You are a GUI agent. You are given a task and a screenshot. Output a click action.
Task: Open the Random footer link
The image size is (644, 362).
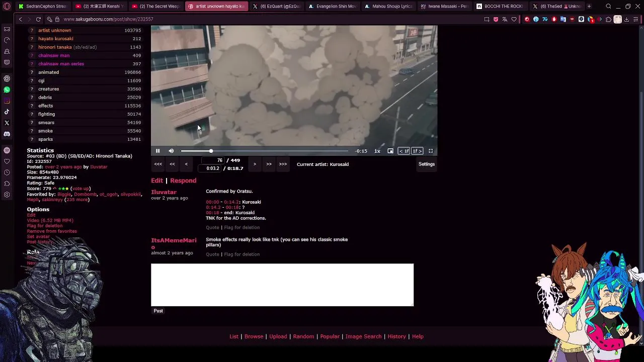(303, 336)
